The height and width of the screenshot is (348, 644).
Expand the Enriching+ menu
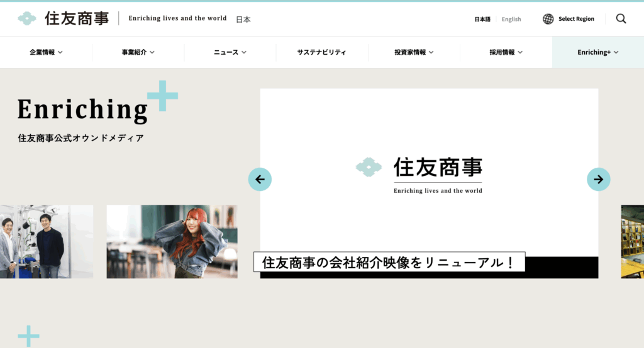598,52
